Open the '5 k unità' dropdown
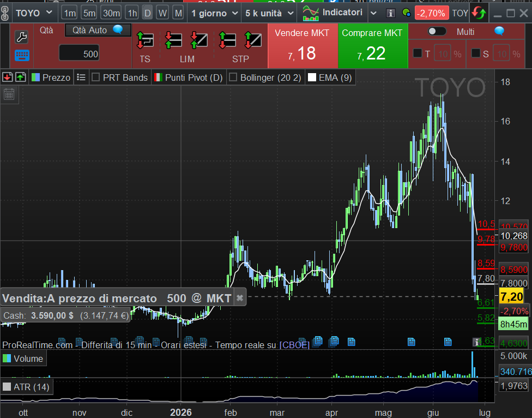Image resolution: width=532 pixels, height=418 pixels. (x=269, y=13)
